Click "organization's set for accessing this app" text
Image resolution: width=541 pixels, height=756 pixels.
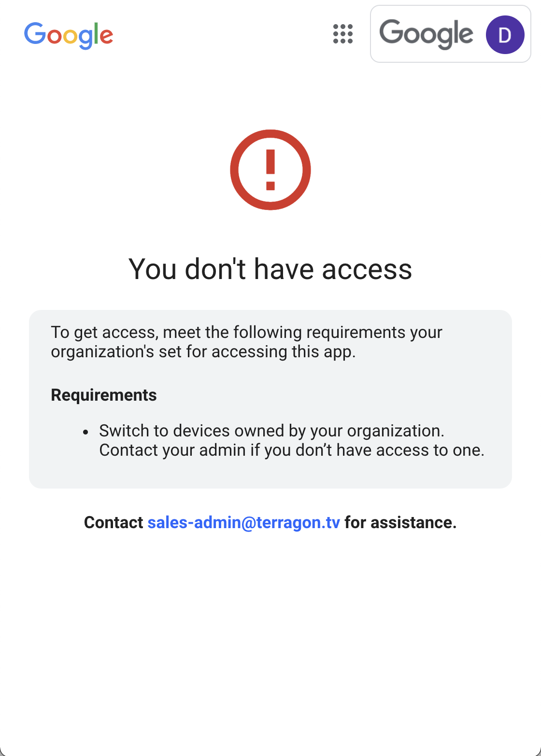203,351
